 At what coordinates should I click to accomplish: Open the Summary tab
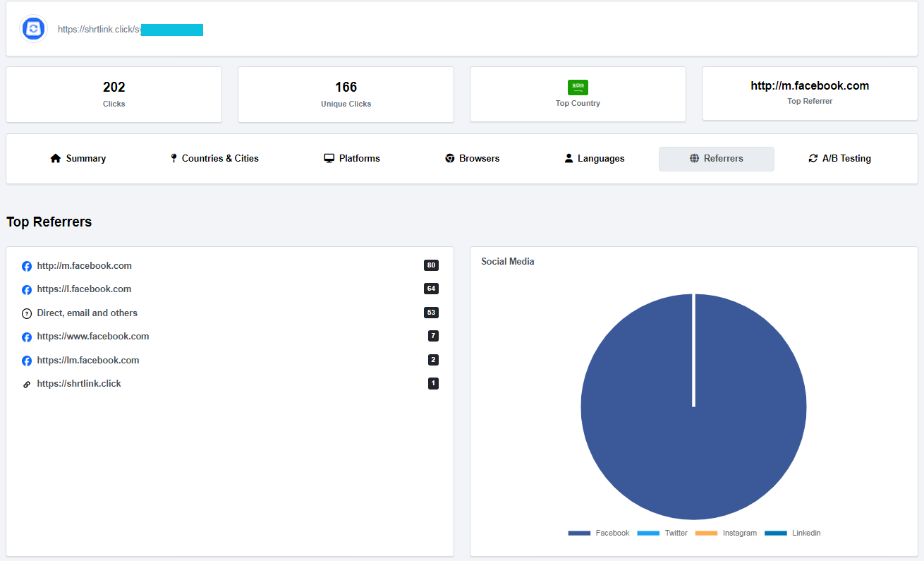[x=78, y=159]
